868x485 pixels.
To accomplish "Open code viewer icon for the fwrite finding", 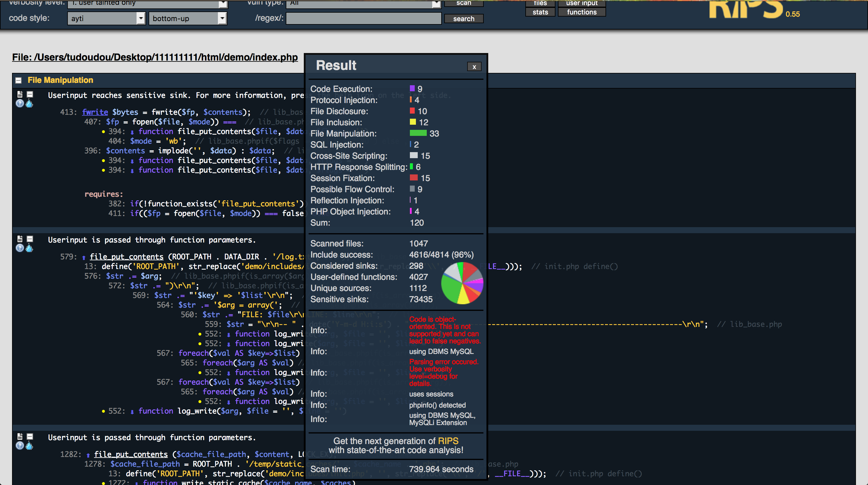I will (20, 94).
